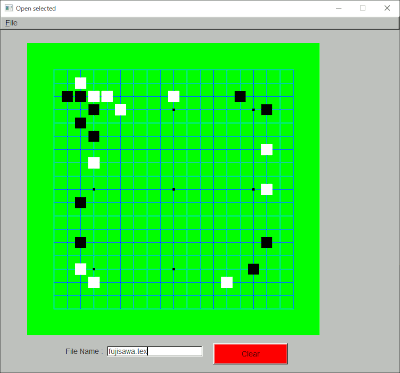Focus the File Name text field
This screenshot has width=400, height=373.
point(155,351)
